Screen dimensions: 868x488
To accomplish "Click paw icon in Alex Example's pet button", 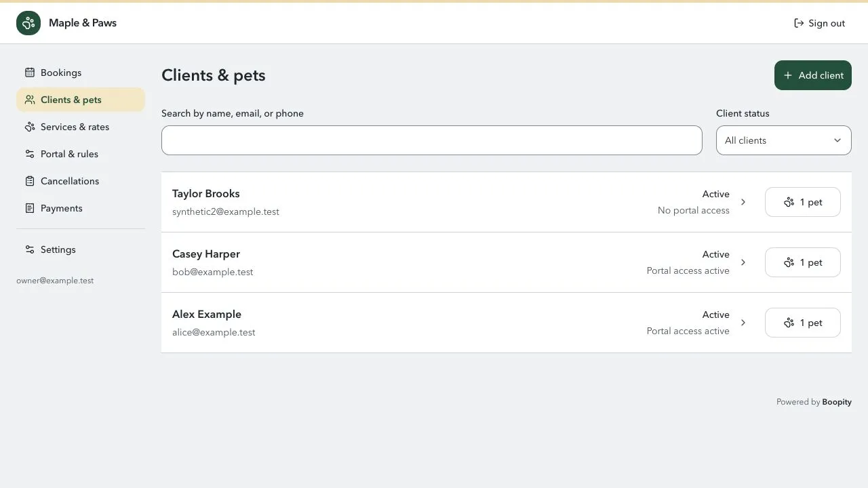I will [x=789, y=323].
